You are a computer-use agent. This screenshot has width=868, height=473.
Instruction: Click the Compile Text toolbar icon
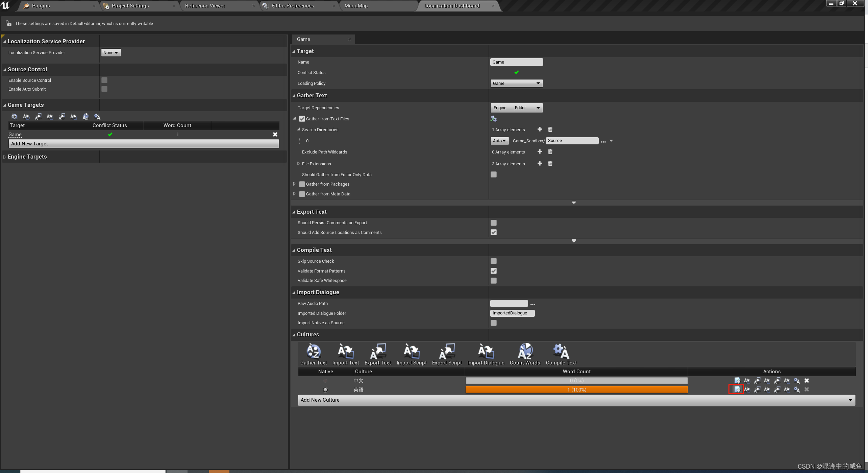[x=561, y=352]
